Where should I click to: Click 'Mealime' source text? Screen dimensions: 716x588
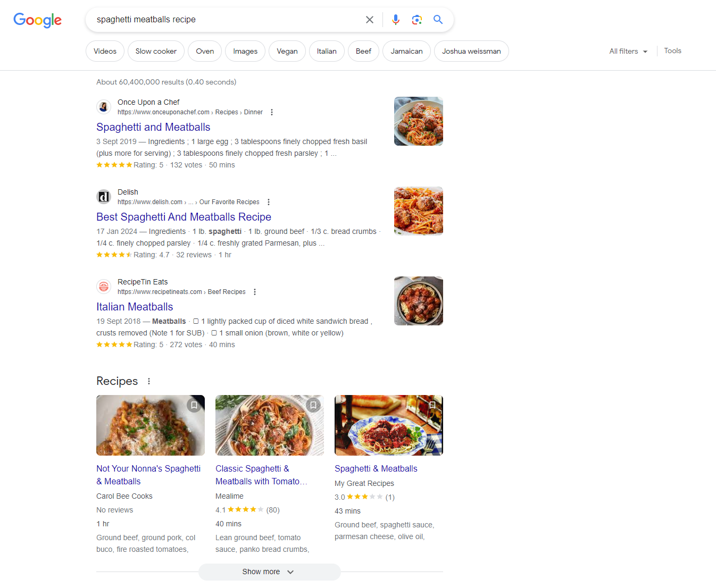click(229, 496)
